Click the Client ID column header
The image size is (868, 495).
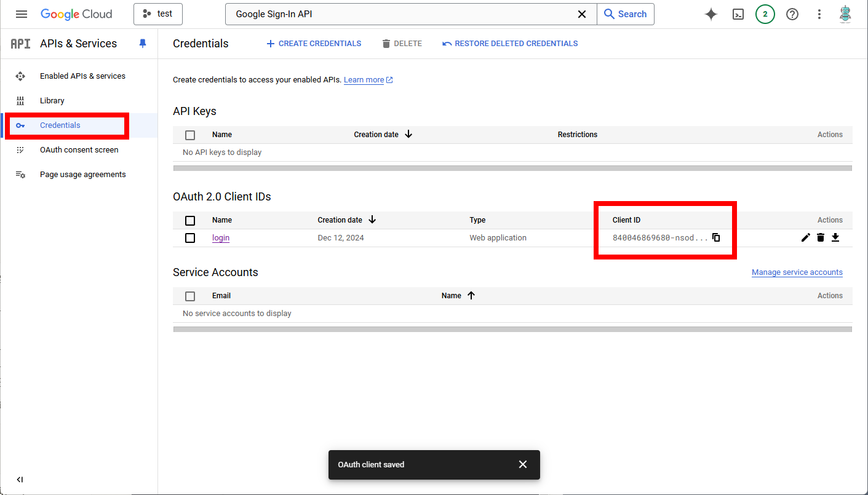626,220
